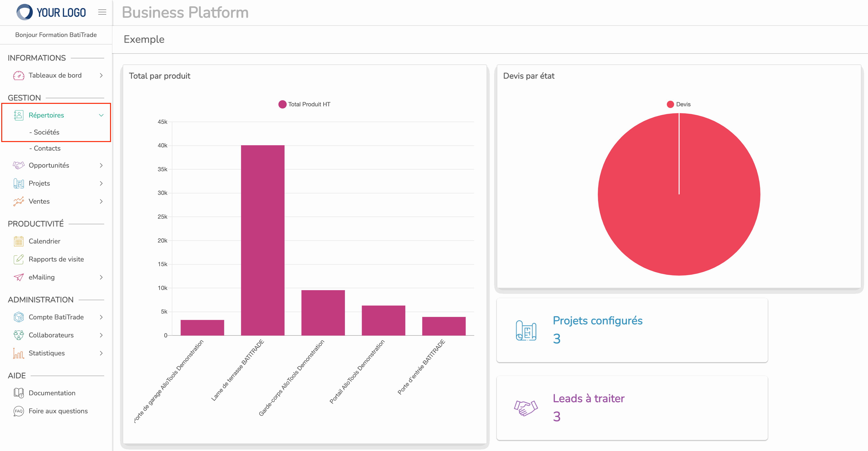
Task: Open Rapports de visite menu item
Action: pyautogui.click(x=56, y=259)
